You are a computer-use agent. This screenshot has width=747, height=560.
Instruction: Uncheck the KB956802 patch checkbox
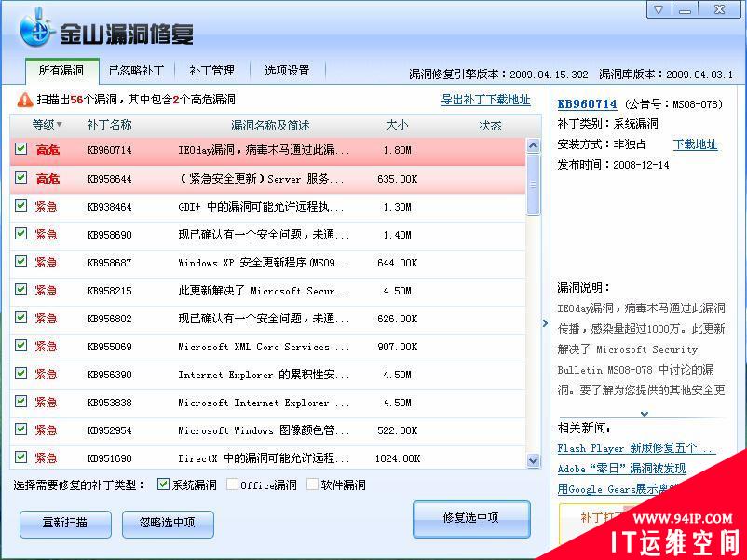coord(21,318)
